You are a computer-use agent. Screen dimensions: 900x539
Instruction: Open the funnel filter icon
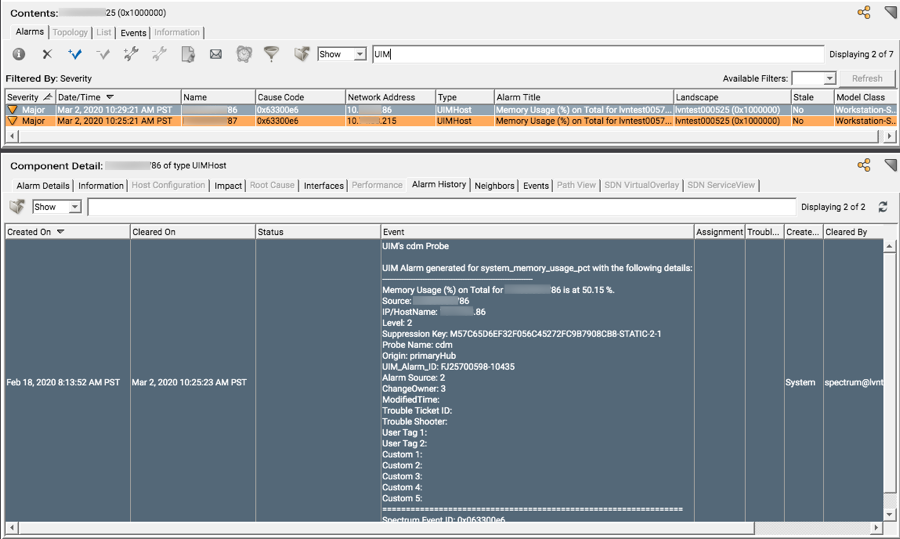click(271, 54)
